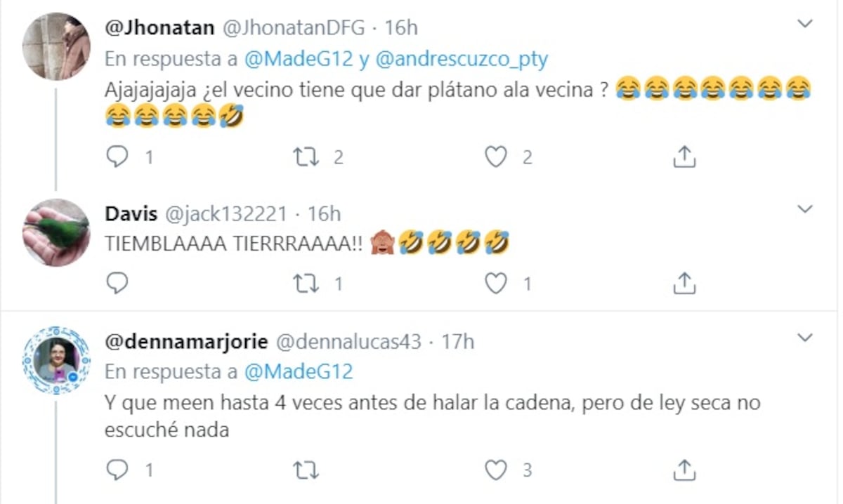The width and height of the screenshot is (843, 504).
Task: Open the @andrescuzco_pty mention link
Action: point(462,60)
